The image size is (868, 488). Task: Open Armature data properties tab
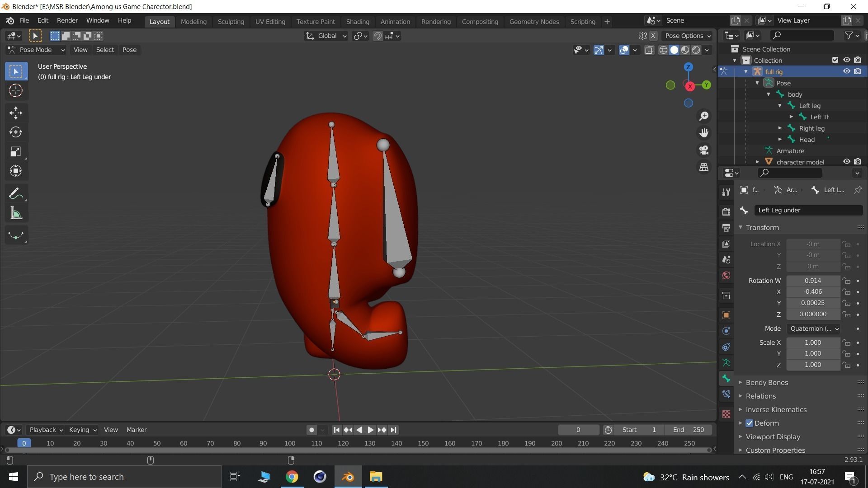point(726,362)
